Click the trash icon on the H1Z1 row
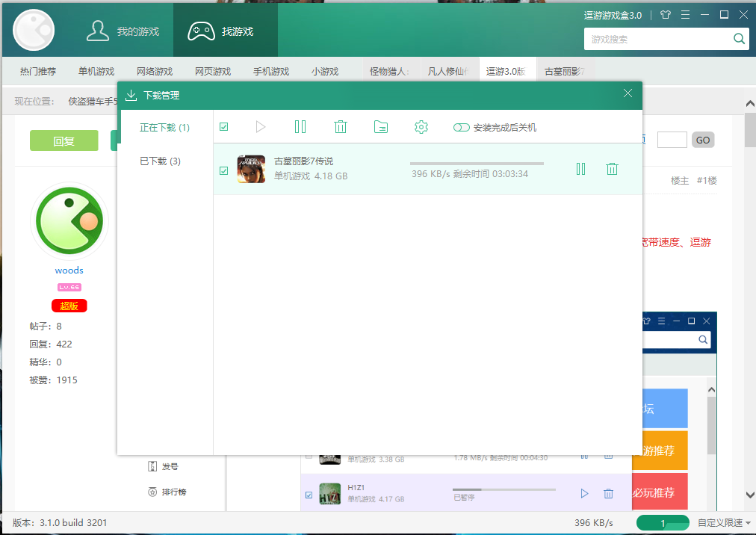 [609, 493]
